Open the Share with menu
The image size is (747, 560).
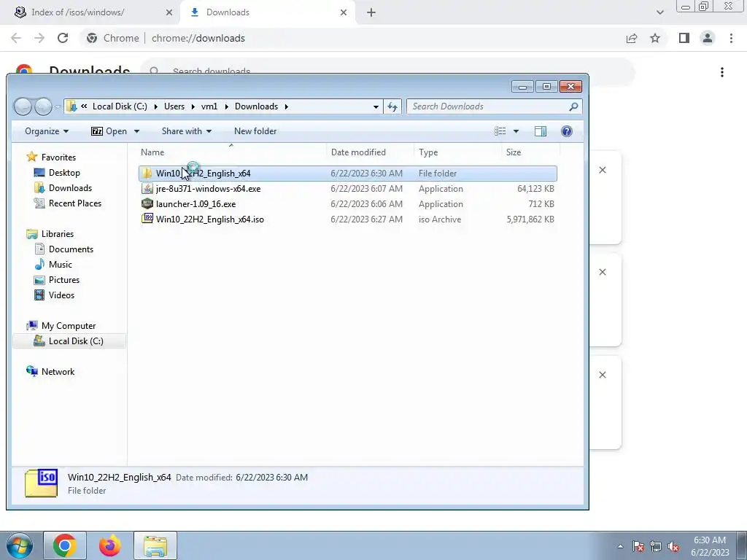(x=186, y=131)
